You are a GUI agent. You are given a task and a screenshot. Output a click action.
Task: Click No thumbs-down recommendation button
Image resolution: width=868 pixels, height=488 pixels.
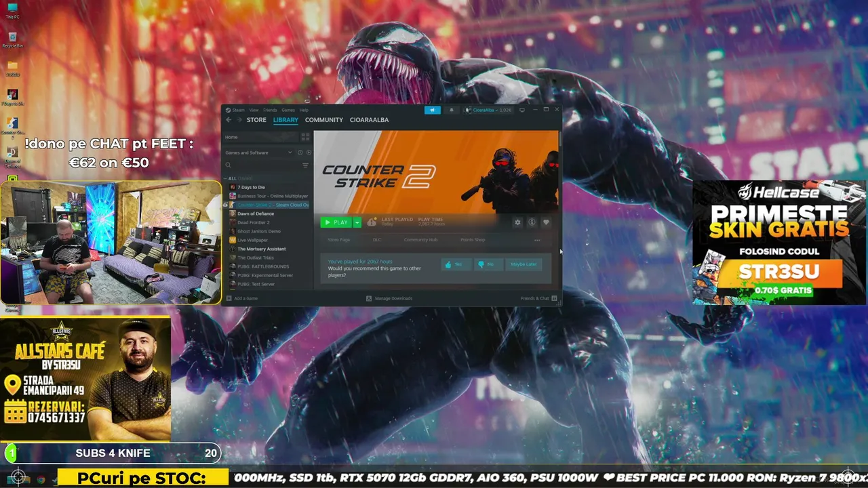click(x=488, y=264)
